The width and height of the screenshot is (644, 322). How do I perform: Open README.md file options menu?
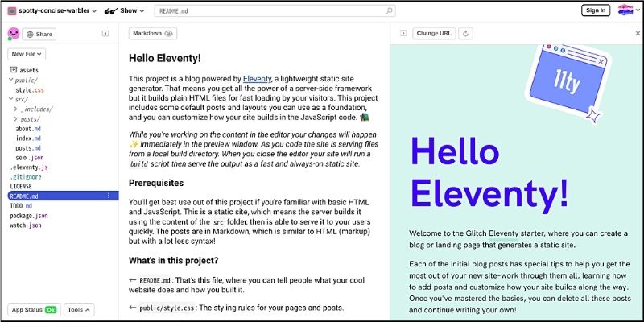point(109,196)
